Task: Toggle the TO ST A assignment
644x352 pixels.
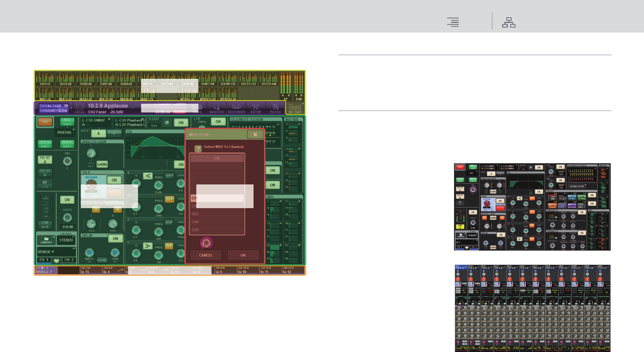Action: pyautogui.click(x=45, y=160)
